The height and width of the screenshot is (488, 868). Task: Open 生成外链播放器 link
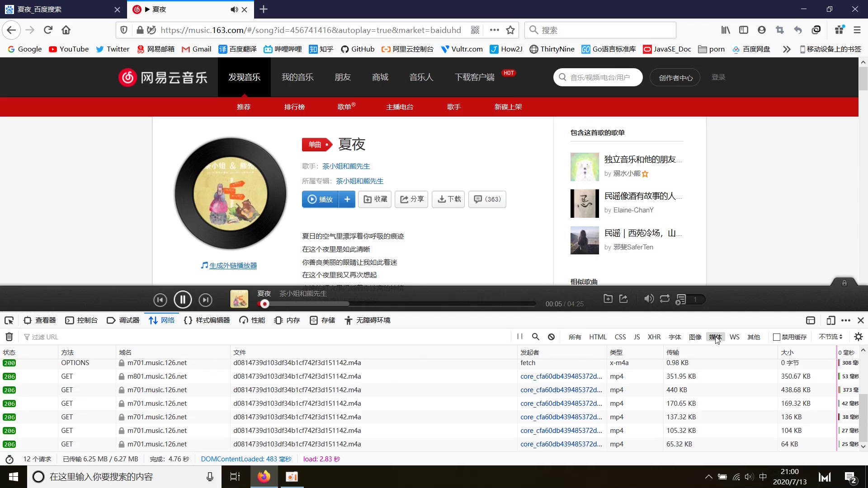(233, 266)
